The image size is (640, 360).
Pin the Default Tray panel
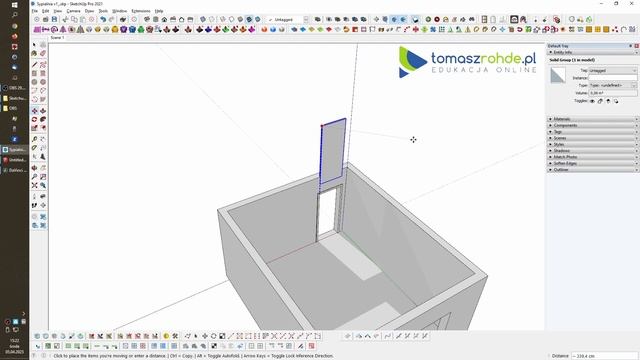point(631,46)
